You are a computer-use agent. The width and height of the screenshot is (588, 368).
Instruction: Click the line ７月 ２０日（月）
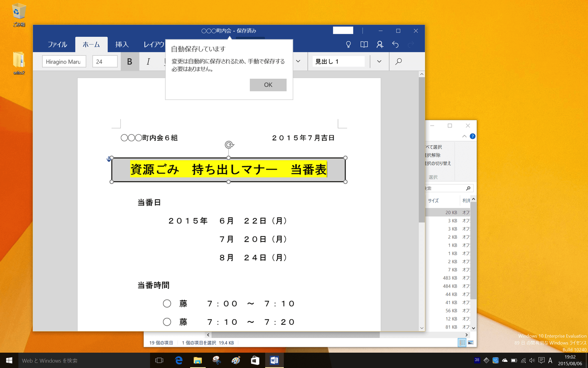click(x=254, y=239)
